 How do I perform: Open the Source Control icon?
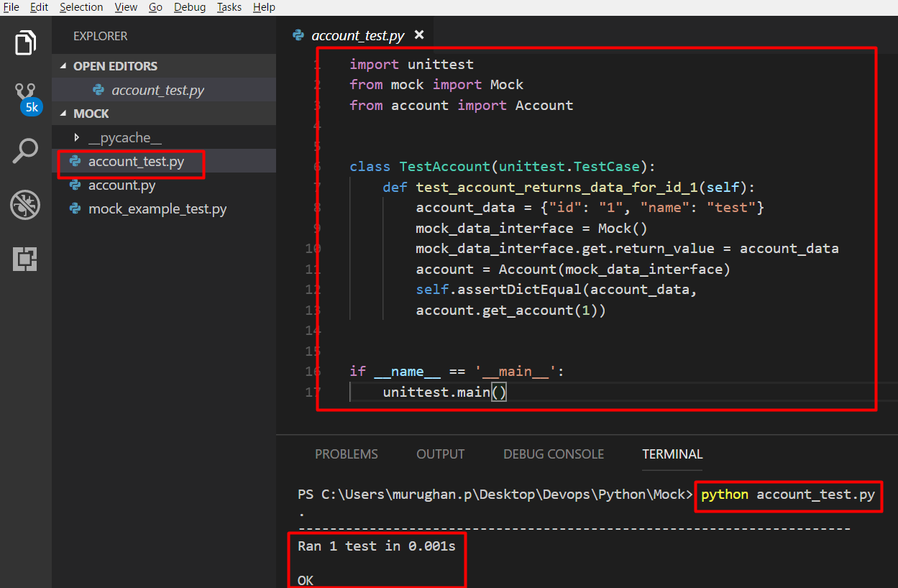(x=25, y=93)
